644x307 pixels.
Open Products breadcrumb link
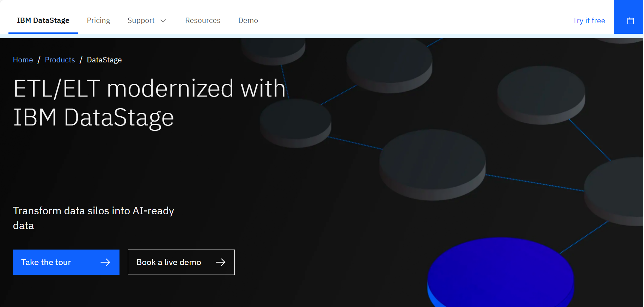pos(60,60)
